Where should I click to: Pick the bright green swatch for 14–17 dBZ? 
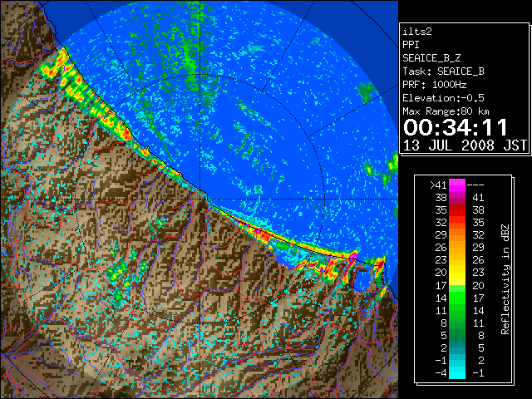coord(457,298)
